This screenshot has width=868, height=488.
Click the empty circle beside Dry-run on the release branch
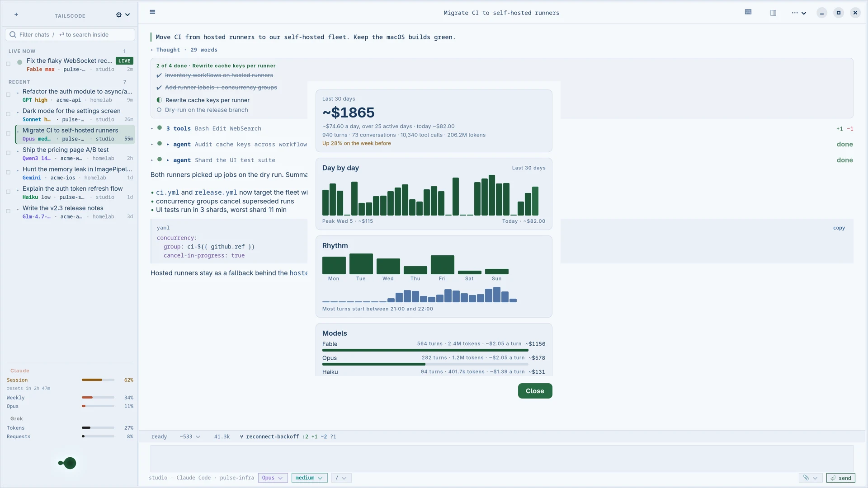coord(159,110)
